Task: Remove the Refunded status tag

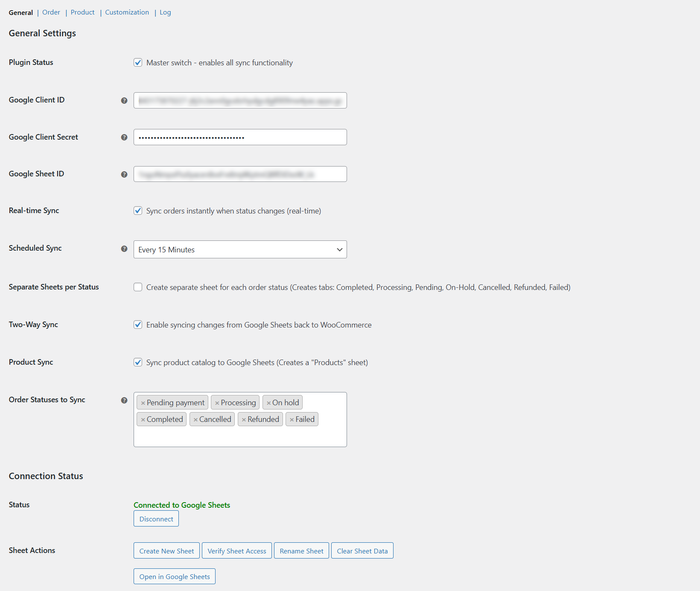Action: pos(243,419)
